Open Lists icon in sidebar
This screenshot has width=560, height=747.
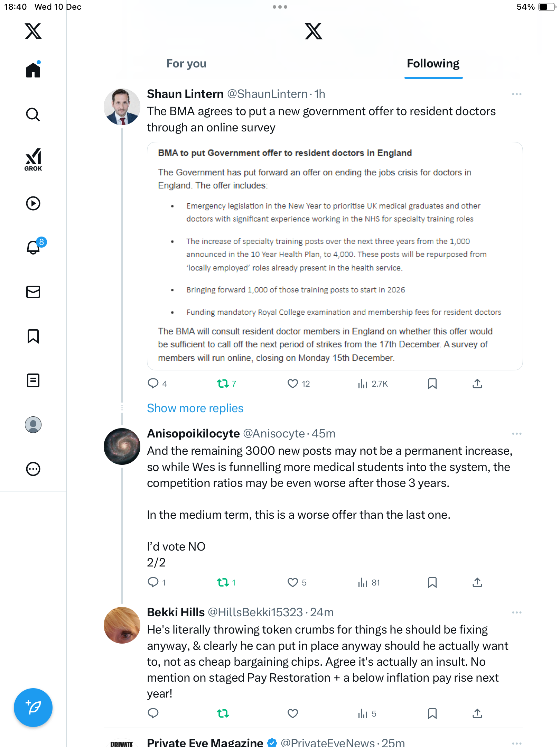[x=33, y=380]
